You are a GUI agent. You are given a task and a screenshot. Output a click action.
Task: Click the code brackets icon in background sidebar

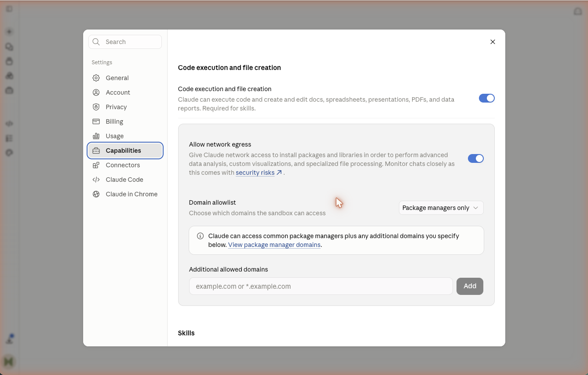(9, 124)
